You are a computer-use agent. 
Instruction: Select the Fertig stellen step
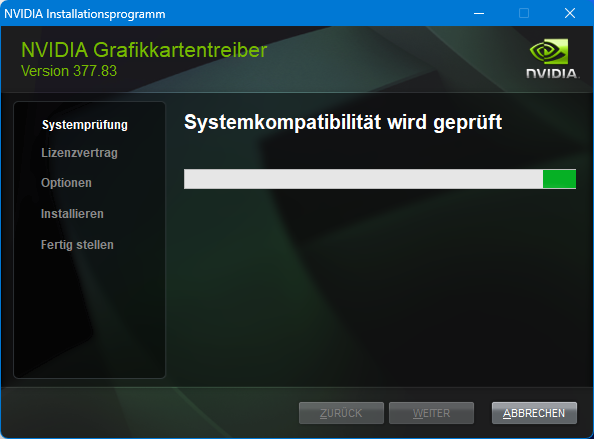click(x=77, y=245)
